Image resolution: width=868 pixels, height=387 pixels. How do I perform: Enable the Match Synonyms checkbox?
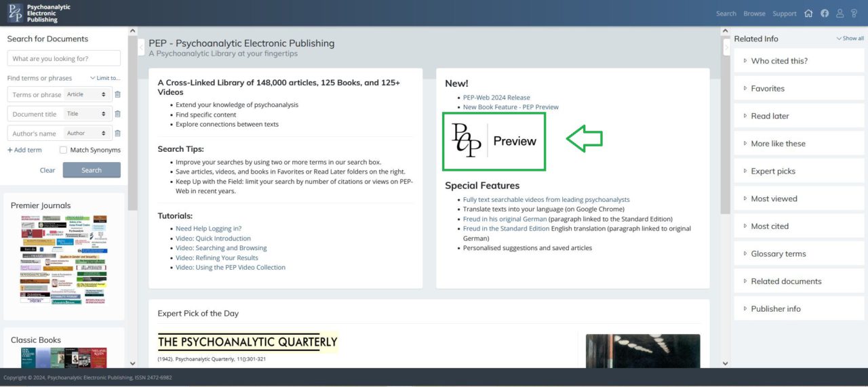click(x=64, y=150)
